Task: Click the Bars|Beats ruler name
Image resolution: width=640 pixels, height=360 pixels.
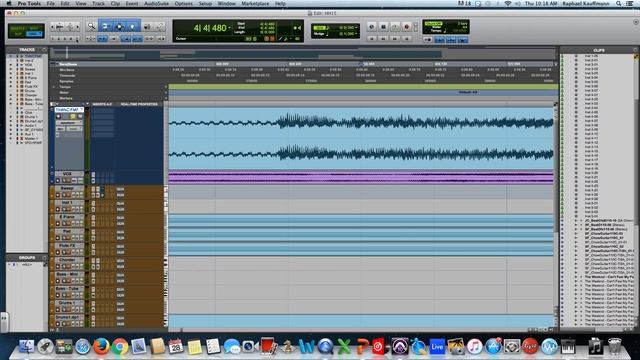Action: click(68, 64)
